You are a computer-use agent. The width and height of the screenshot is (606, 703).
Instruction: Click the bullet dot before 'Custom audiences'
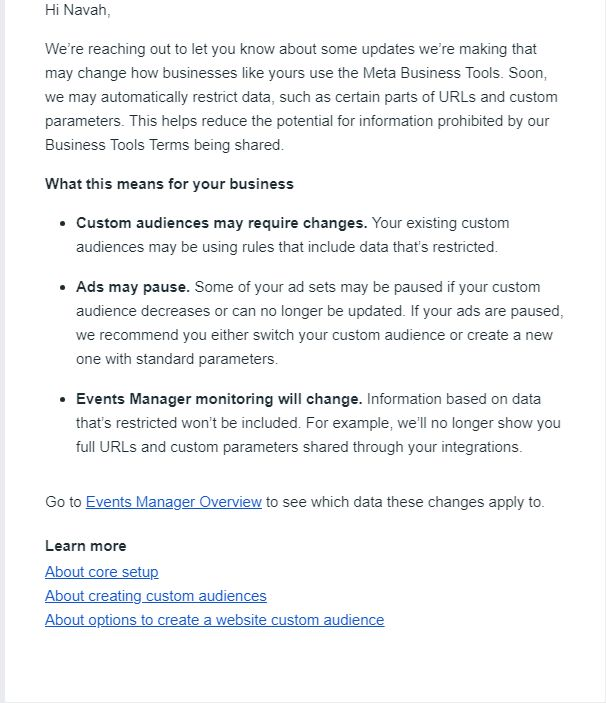63,224
